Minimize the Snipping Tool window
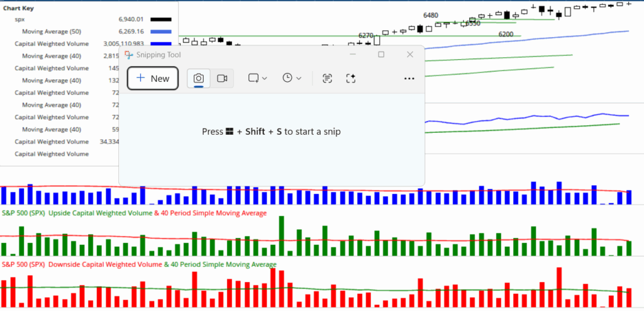The width and height of the screenshot is (644, 311). coord(352,55)
